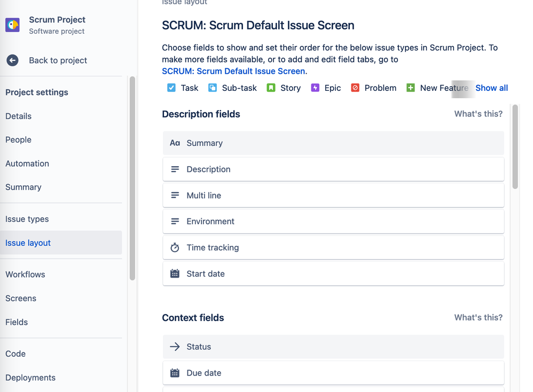Viewport: 533px width, 392px height.
Task: Click the New Feature plus icon
Action: point(411,88)
